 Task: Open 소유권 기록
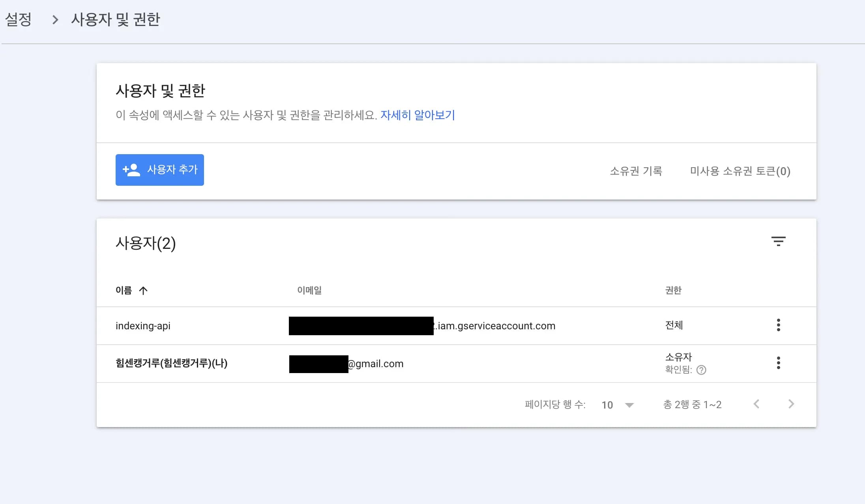click(636, 171)
